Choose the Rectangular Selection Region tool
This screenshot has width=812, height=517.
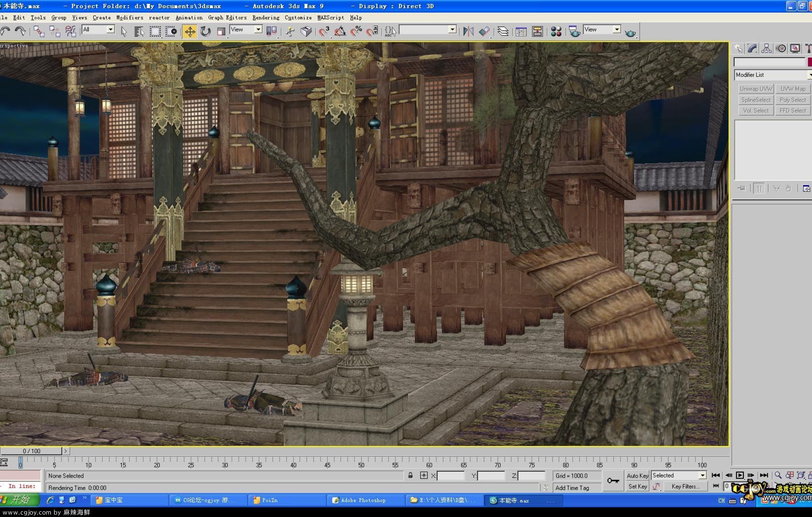click(155, 31)
